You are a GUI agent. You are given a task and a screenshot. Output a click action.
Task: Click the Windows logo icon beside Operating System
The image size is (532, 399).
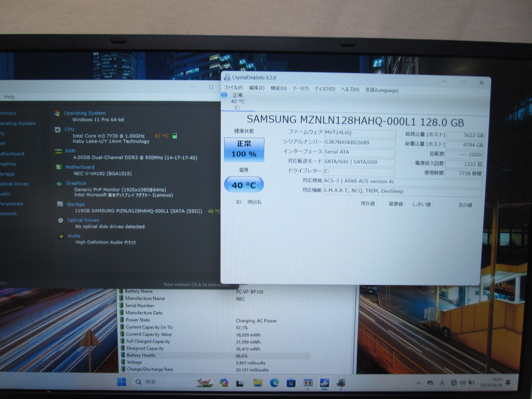pyautogui.click(x=57, y=113)
